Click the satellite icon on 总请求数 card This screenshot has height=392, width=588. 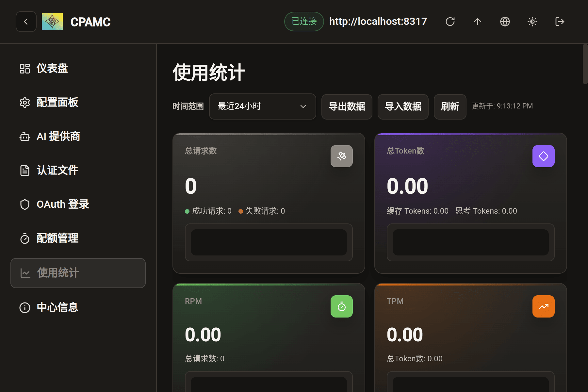[342, 156]
